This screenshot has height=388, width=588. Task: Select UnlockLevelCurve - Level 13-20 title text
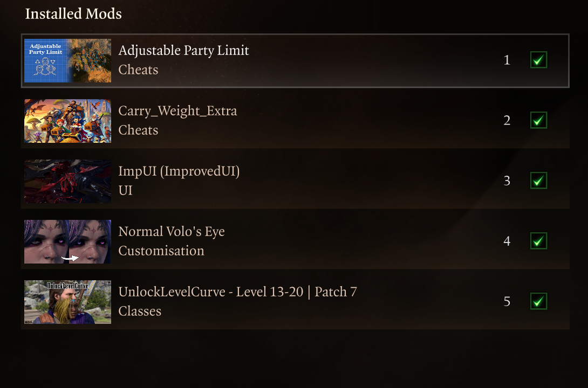[x=237, y=292]
